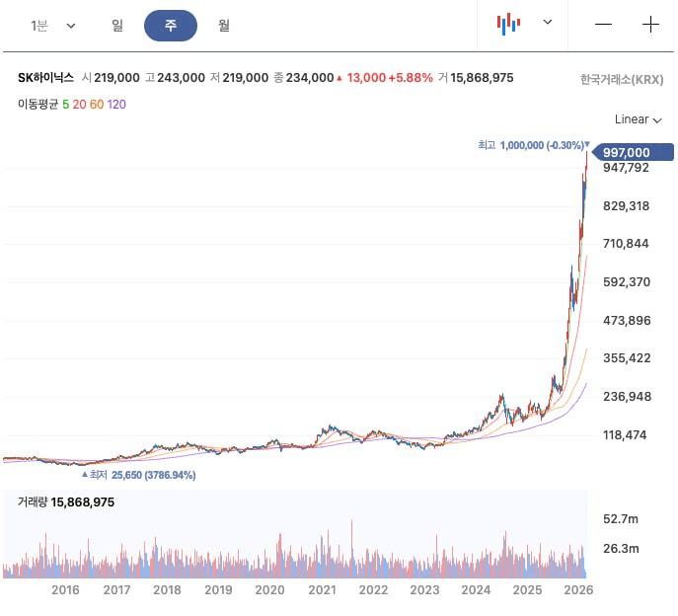Expand the chart type dropdown arrow
This screenshot has width=678, height=616.
pos(548,22)
